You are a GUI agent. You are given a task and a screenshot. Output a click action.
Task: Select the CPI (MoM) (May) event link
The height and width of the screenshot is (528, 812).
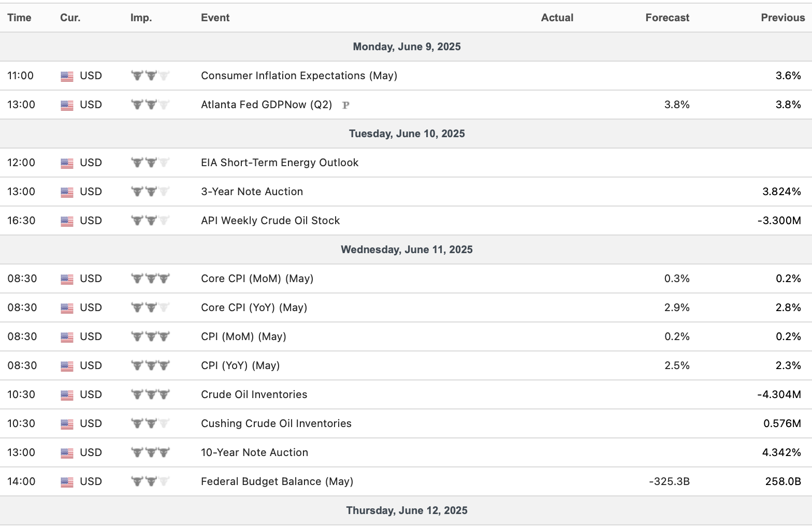point(243,336)
